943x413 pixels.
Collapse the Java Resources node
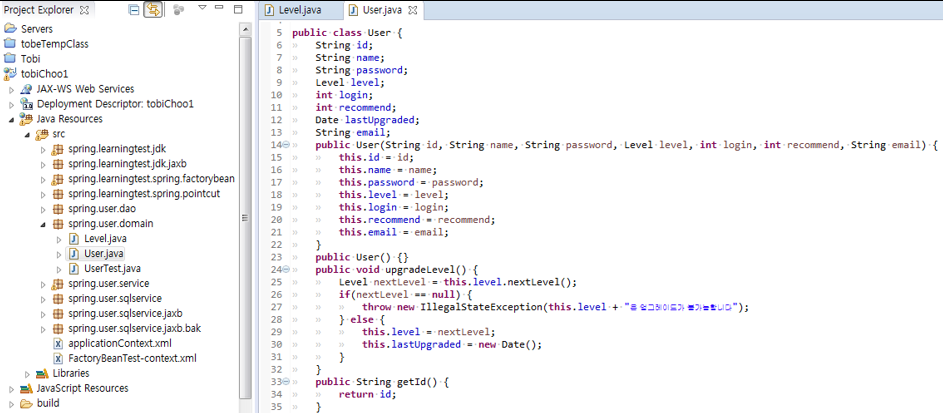click(x=11, y=119)
